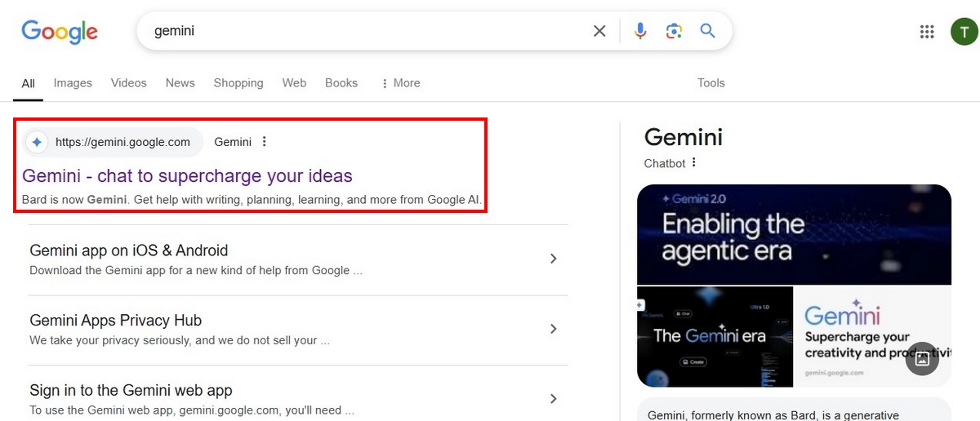Open the Tools search options
Screen dimensions: 980x421
(x=710, y=83)
